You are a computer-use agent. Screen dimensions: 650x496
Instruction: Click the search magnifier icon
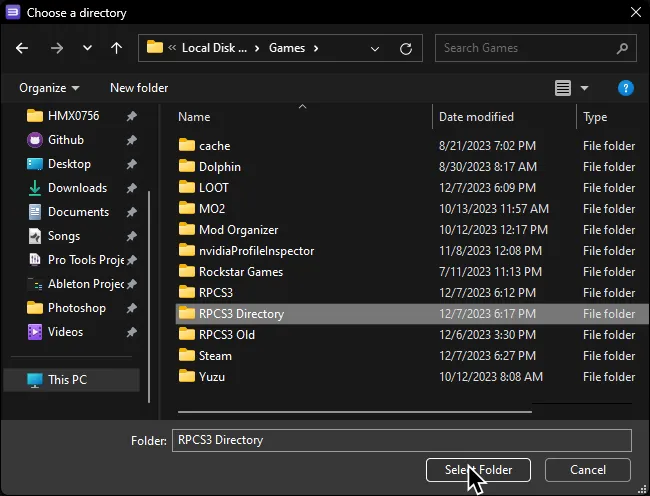click(x=622, y=48)
